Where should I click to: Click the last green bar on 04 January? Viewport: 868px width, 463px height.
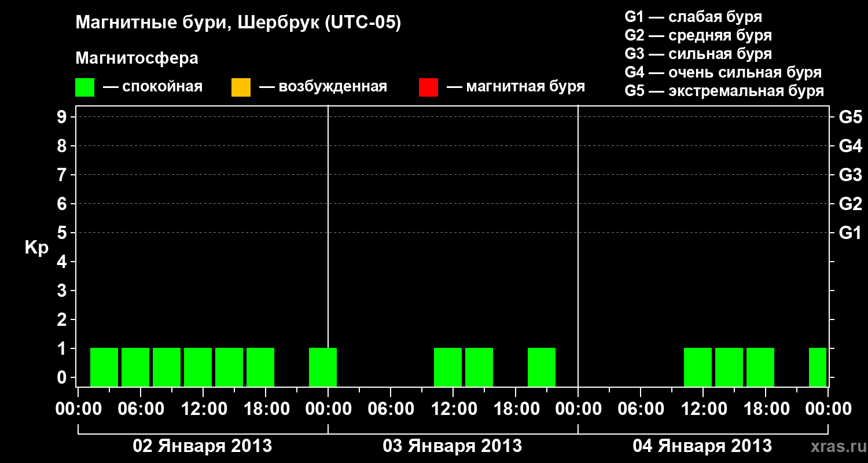pyautogui.click(x=818, y=367)
